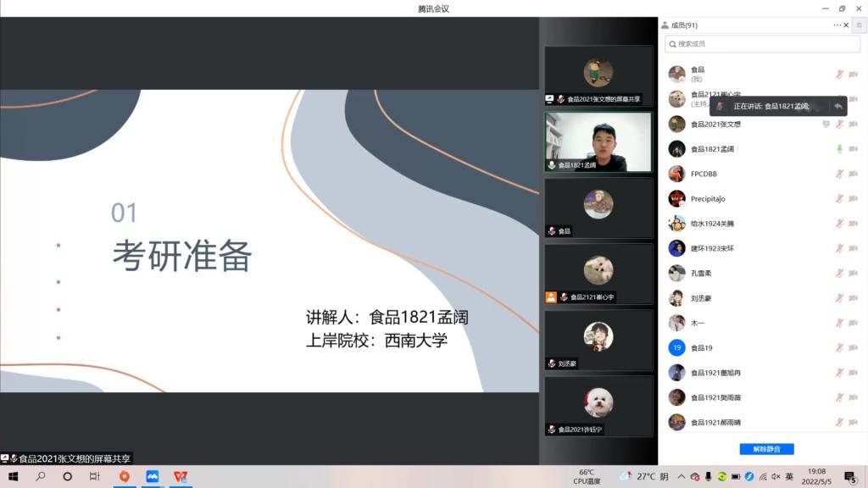The image size is (868, 488).
Task: Open the red WPS taskbar icon
Action: click(x=181, y=476)
